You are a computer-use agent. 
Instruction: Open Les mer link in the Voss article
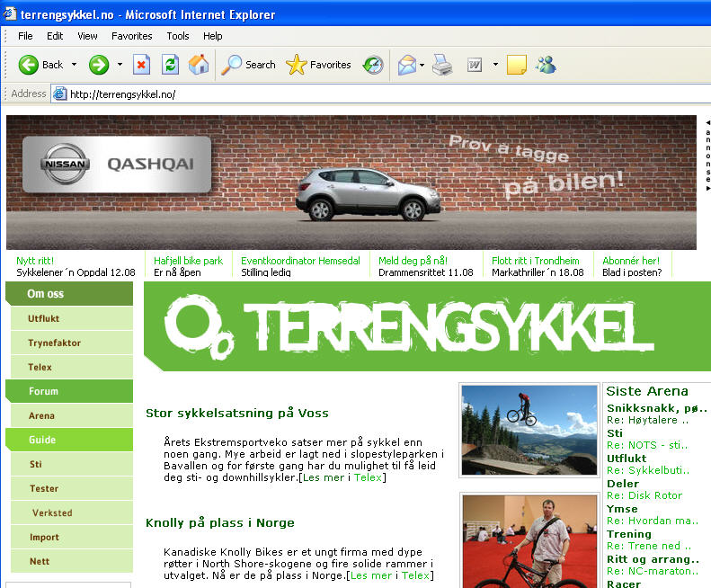pyautogui.click(x=324, y=477)
